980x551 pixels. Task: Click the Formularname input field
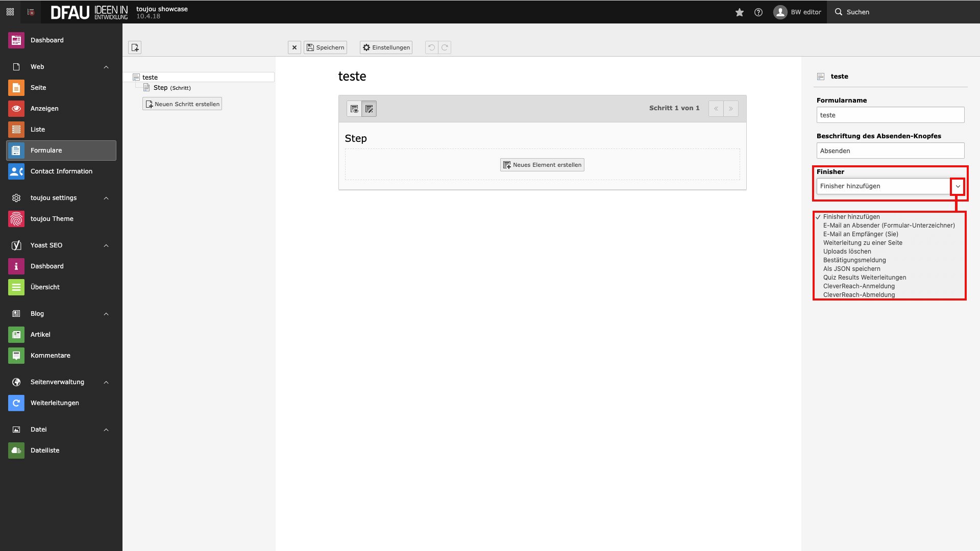890,115
